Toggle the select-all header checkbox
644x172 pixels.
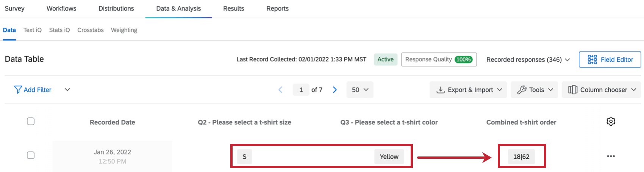[x=31, y=121]
